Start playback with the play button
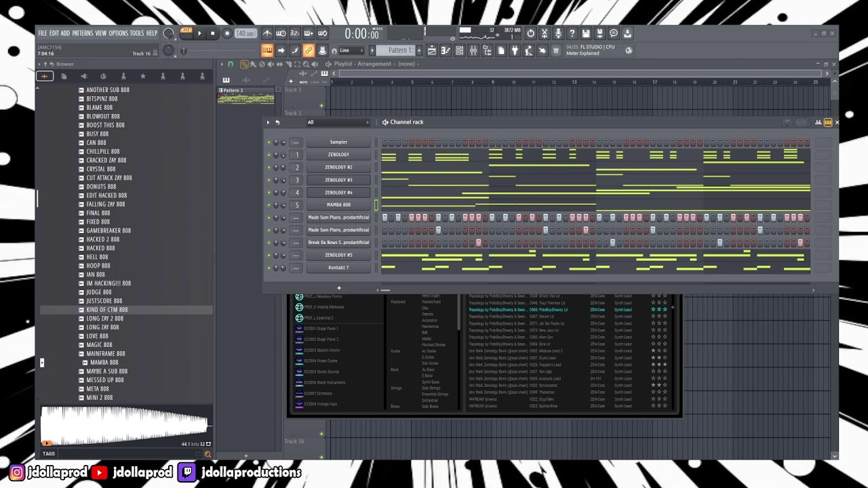This screenshot has width=868, height=488. 199,33
